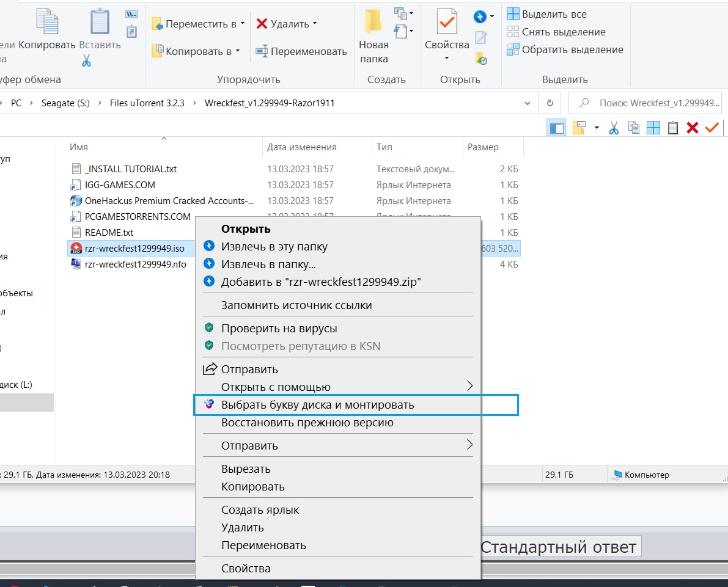The height and width of the screenshot is (587, 728).
Task: Select Запомнить источник ссылки
Action: pos(338,305)
